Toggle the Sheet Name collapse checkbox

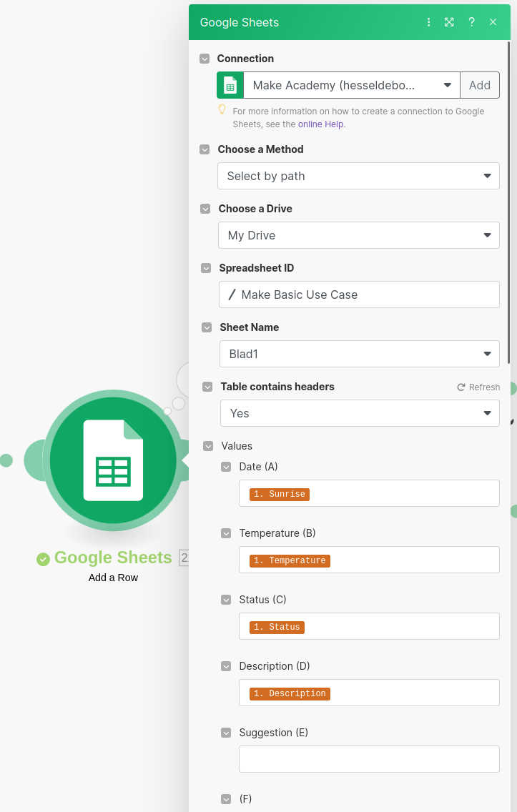(x=207, y=327)
